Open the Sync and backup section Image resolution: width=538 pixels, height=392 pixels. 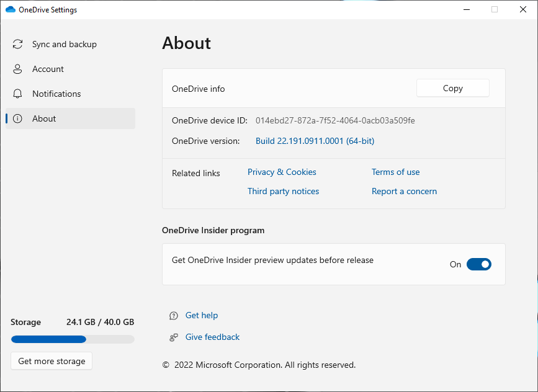coord(64,45)
